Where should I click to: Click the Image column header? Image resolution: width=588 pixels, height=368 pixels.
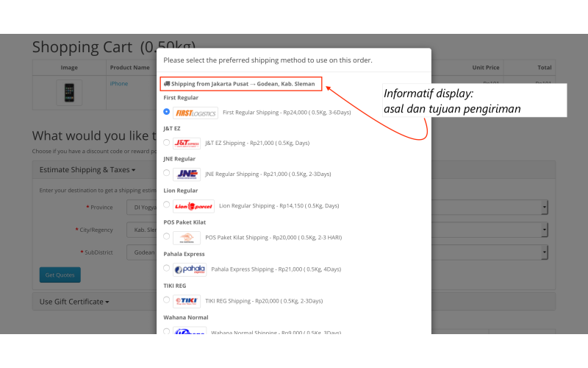(x=69, y=68)
